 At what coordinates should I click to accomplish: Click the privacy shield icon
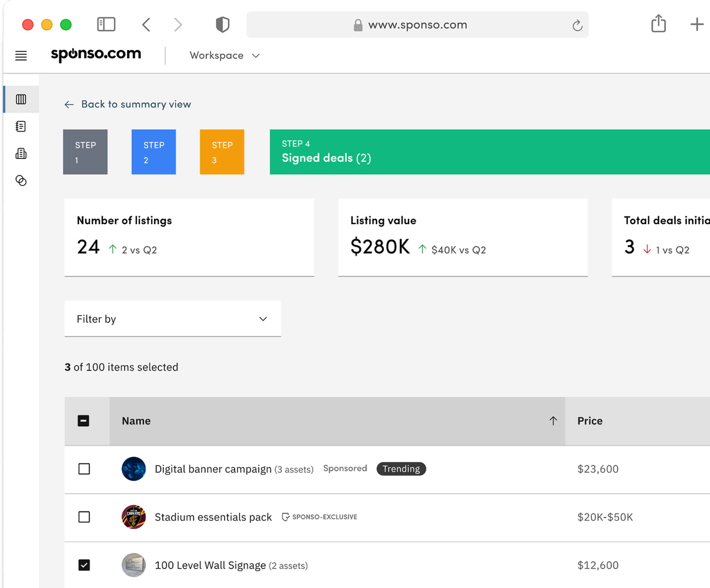222,25
